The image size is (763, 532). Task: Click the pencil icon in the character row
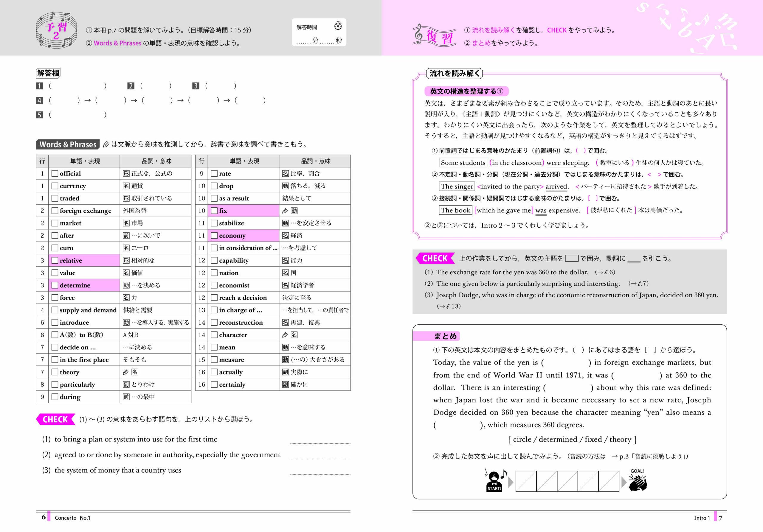(x=285, y=335)
